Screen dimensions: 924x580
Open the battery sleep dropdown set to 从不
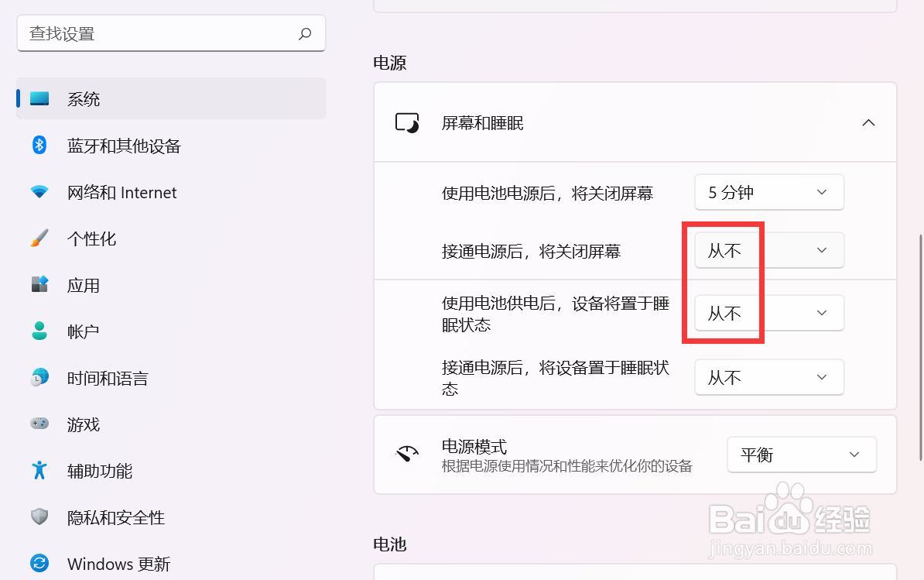tap(768, 313)
